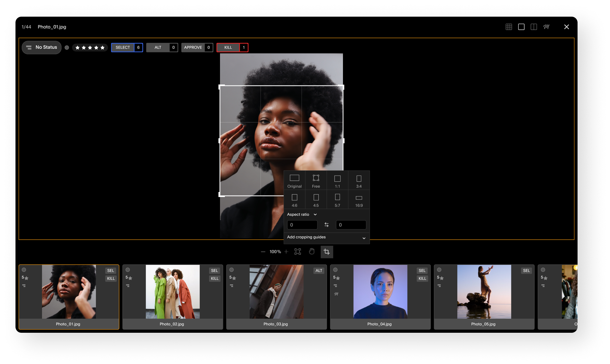Viewport: 610px width, 364px height.
Task: Switch to grid view layout icon
Action: [509, 27]
